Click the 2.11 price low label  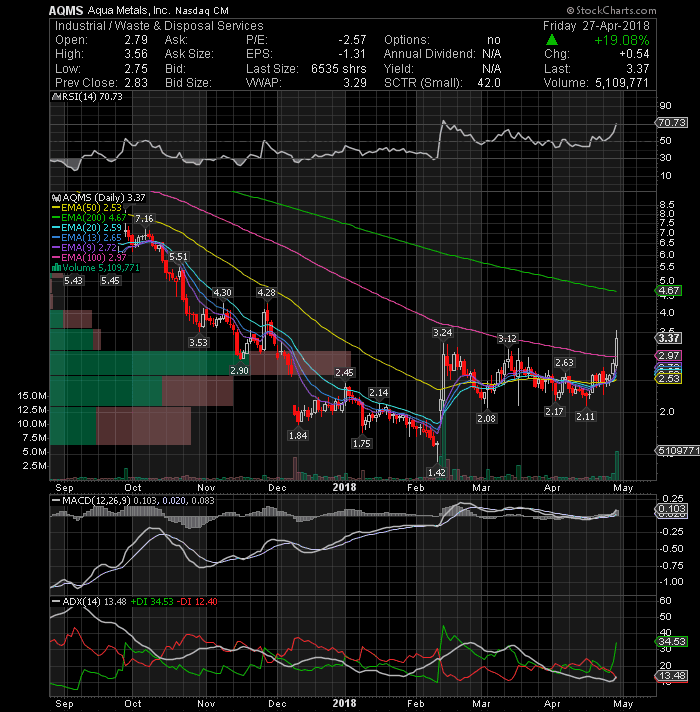[586, 416]
